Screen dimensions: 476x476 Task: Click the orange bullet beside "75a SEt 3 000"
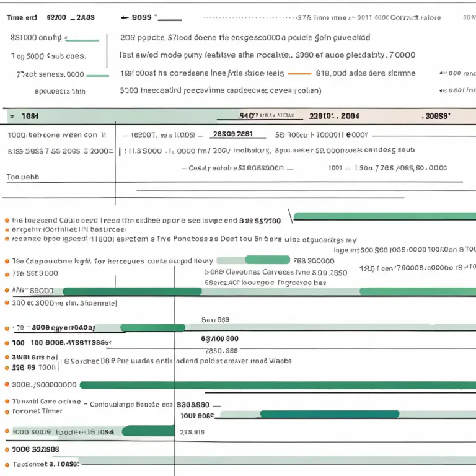pos(7,275)
